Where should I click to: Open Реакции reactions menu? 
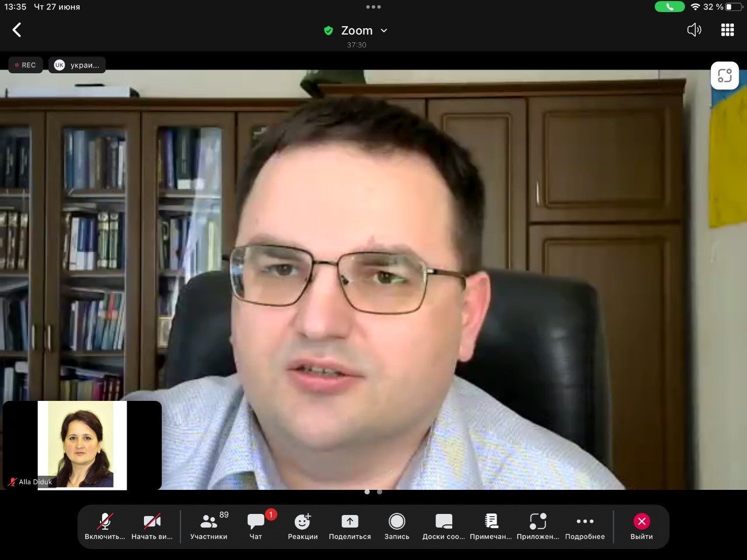[x=303, y=527]
